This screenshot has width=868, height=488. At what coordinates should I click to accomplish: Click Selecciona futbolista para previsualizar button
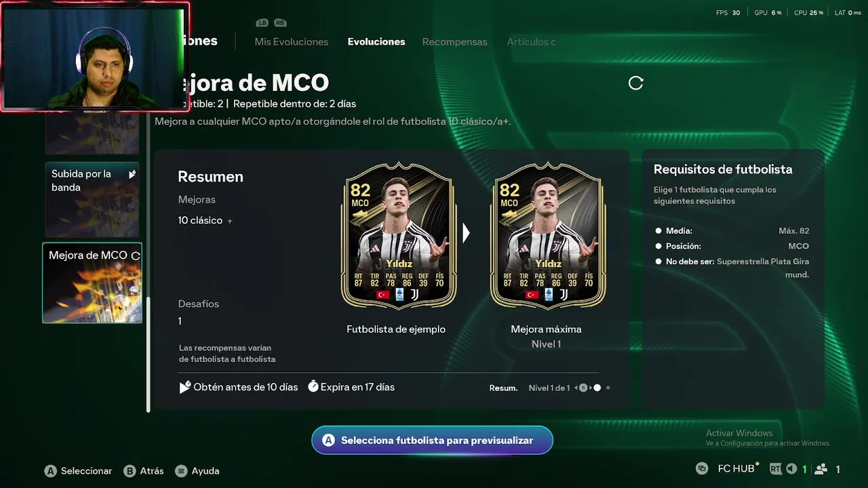click(433, 441)
